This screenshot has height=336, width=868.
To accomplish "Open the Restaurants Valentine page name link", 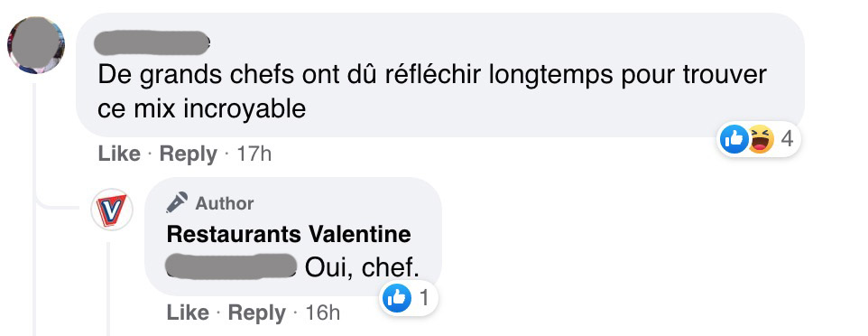I will [289, 234].
